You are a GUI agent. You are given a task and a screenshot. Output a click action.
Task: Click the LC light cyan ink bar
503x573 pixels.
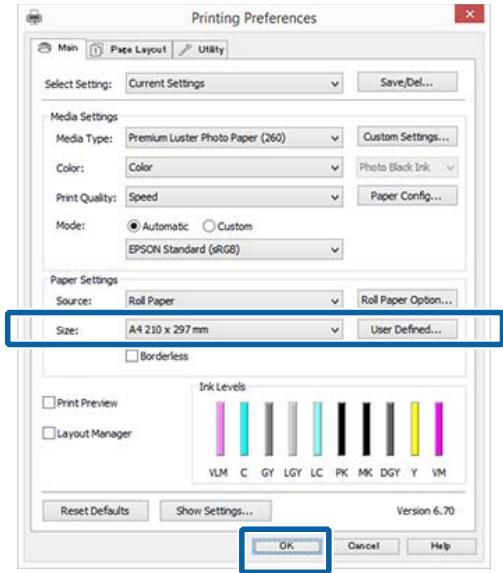(318, 429)
